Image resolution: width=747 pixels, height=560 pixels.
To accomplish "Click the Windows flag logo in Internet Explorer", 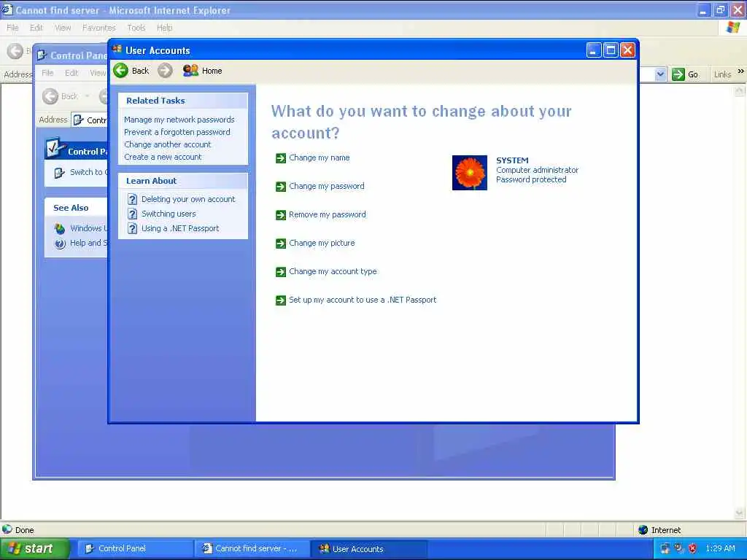I will pyautogui.click(x=732, y=27).
